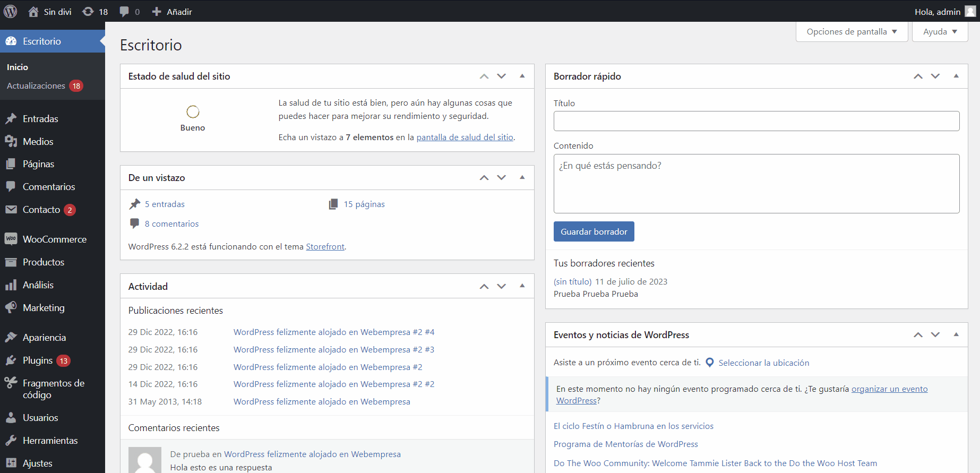Click the Plugins plug icon
This screenshot has height=473, width=980.
click(11, 360)
